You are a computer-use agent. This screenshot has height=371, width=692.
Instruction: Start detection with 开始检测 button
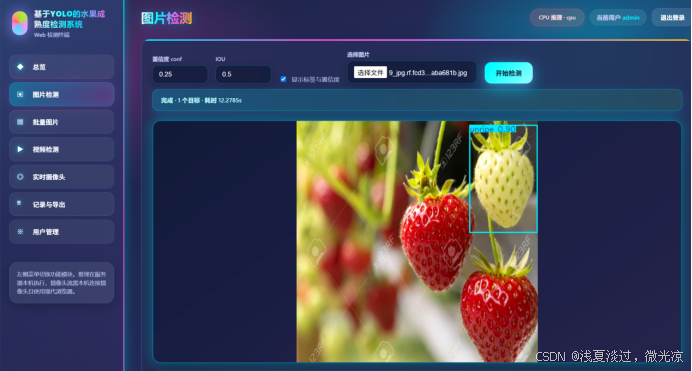(508, 73)
